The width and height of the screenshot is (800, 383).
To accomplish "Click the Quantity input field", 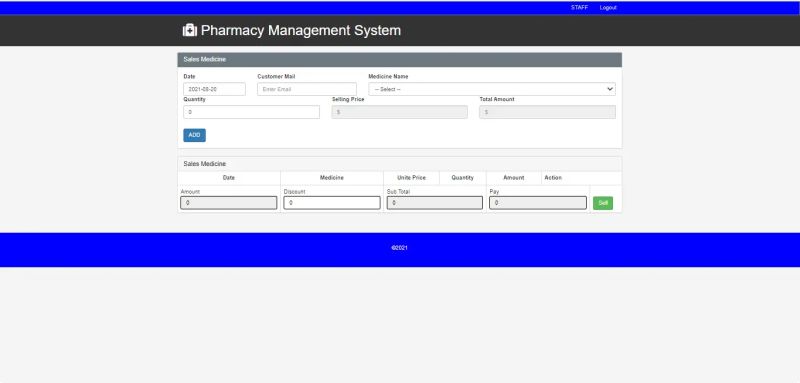I will (252, 112).
